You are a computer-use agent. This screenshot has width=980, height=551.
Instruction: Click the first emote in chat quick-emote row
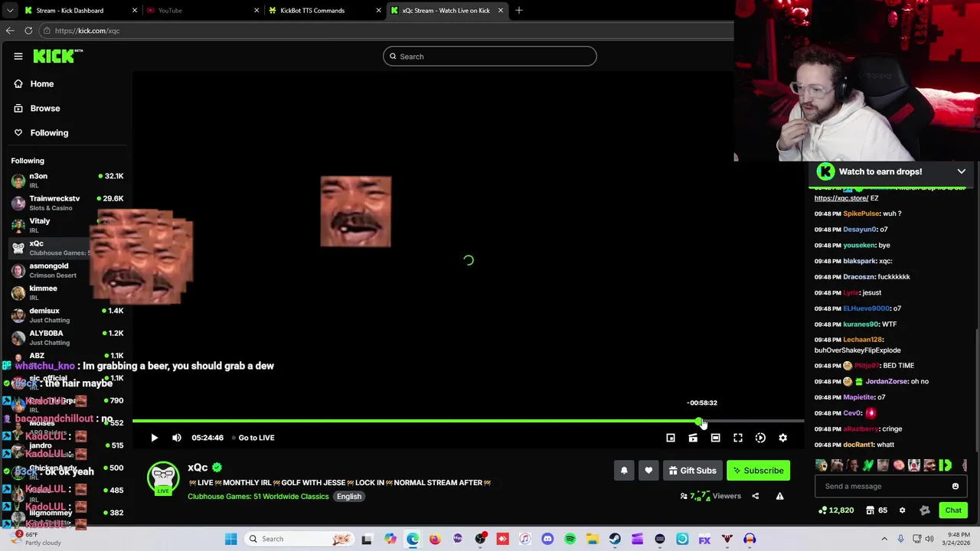pos(822,465)
